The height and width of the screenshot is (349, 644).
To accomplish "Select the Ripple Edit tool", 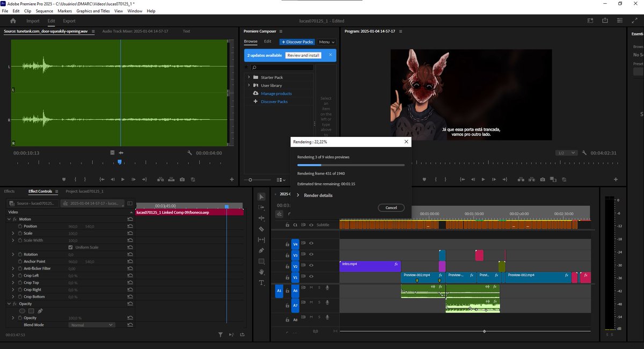I will [x=262, y=219].
